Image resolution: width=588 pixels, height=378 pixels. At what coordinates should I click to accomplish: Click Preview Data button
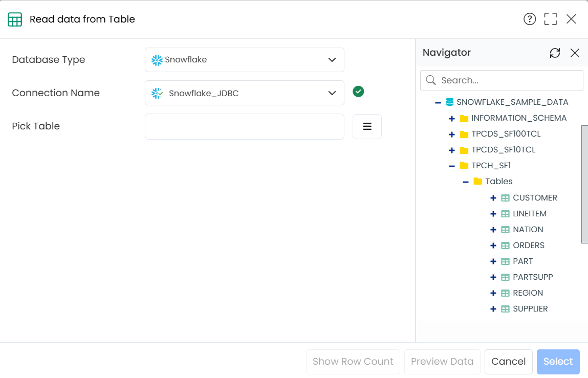click(x=442, y=362)
